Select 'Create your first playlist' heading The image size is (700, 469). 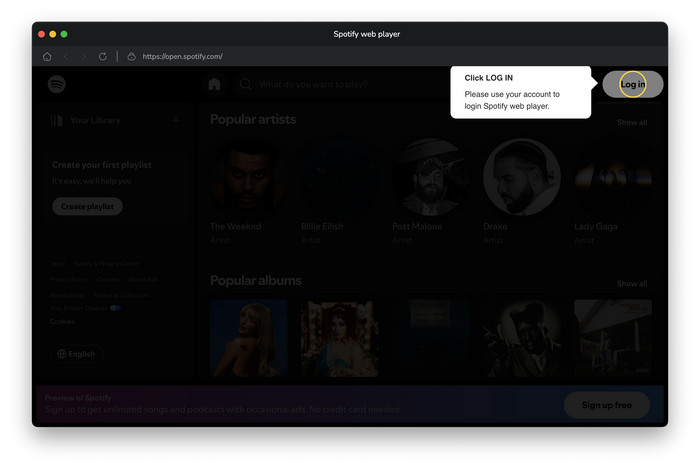click(102, 165)
